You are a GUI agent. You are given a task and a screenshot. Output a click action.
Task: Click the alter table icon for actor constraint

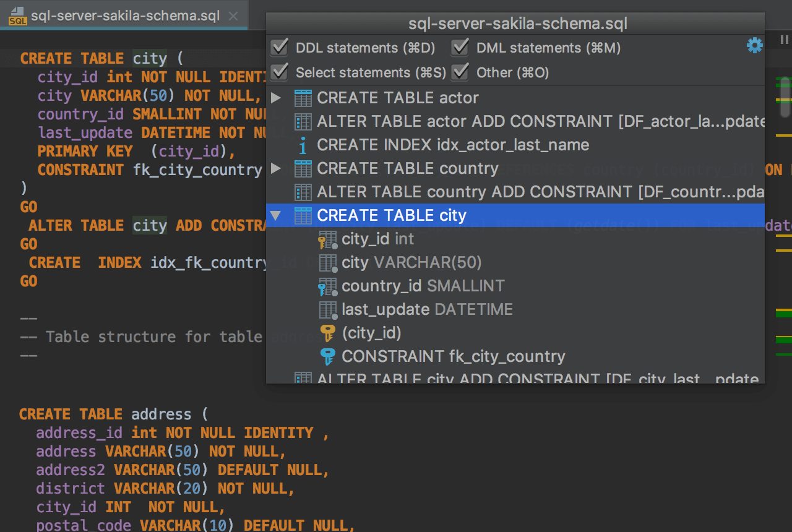pyautogui.click(x=303, y=122)
